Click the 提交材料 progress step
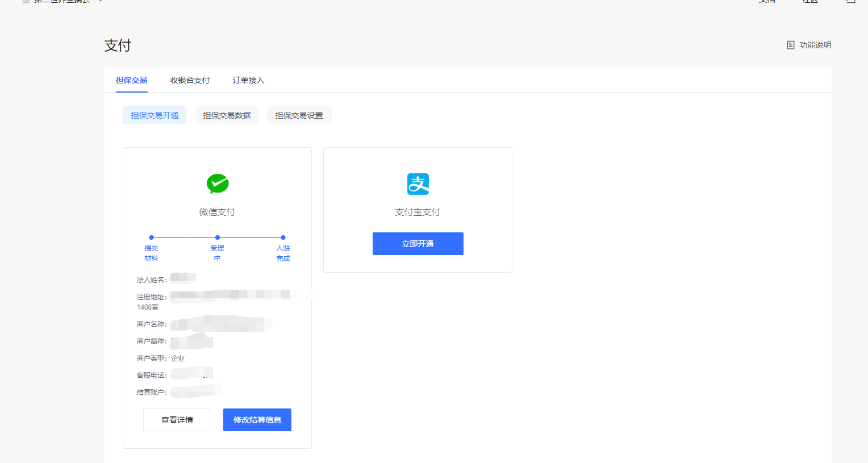This screenshot has width=868, height=463. tap(151, 248)
